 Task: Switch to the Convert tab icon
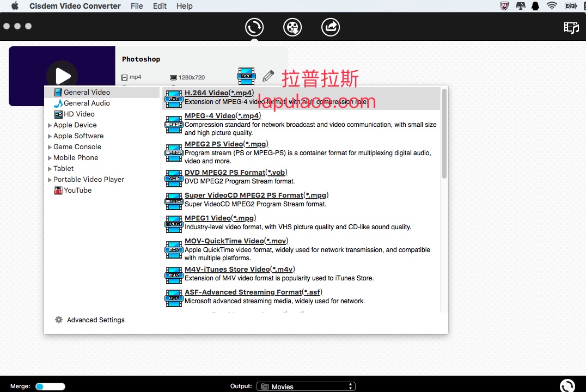[x=254, y=27]
